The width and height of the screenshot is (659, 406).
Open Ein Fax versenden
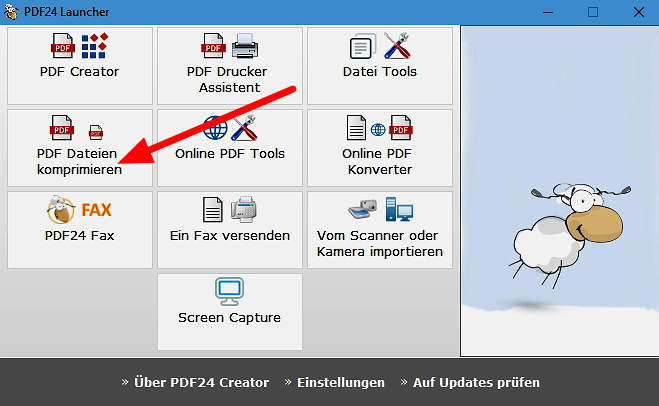coord(230,230)
